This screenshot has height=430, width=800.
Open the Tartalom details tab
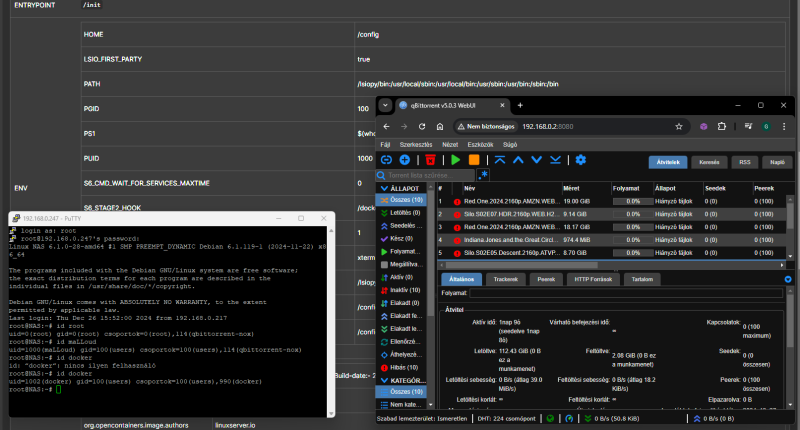[x=642, y=279]
